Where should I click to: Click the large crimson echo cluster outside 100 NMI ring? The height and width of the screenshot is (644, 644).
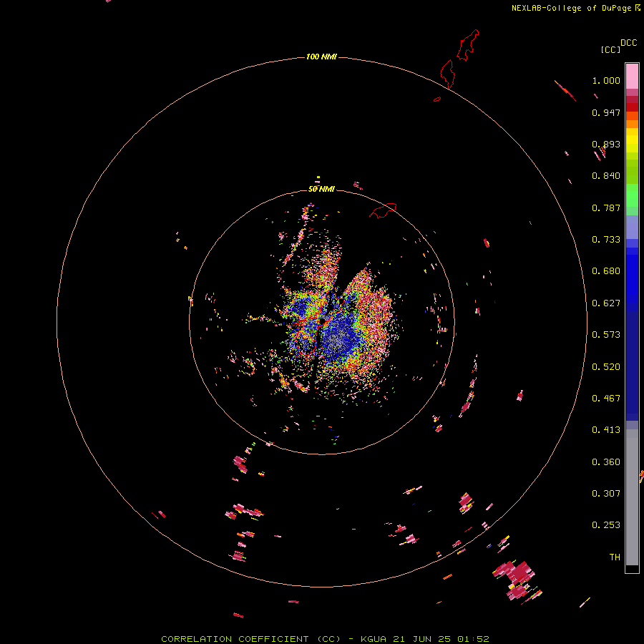pyautogui.click(x=517, y=580)
